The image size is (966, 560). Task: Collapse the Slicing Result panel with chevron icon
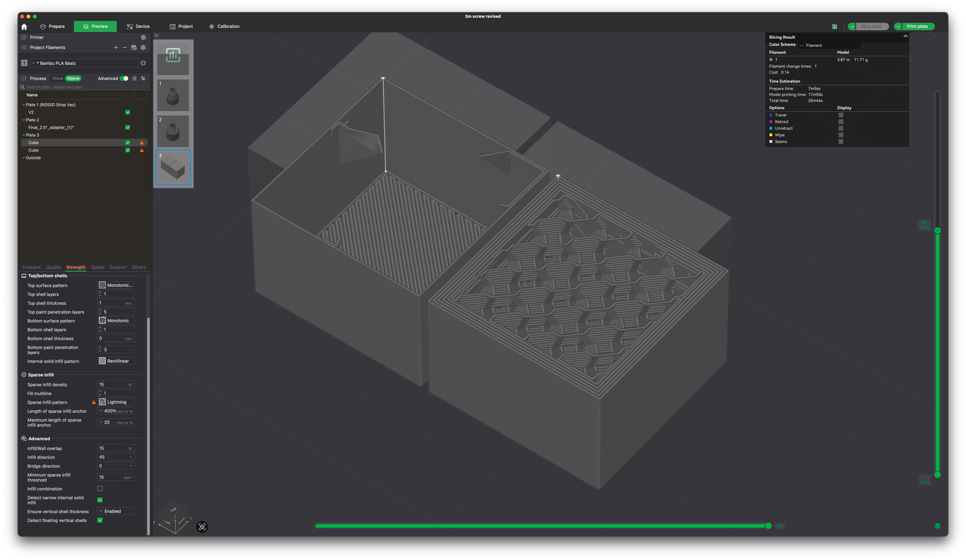905,36
